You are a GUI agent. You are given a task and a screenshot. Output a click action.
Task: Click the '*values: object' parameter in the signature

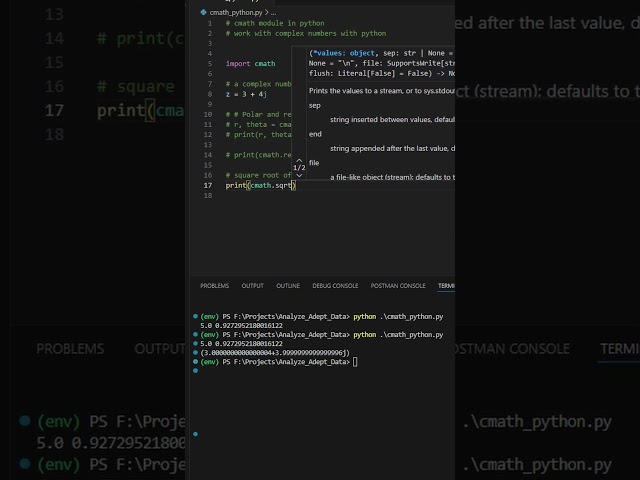click(343, 53)
